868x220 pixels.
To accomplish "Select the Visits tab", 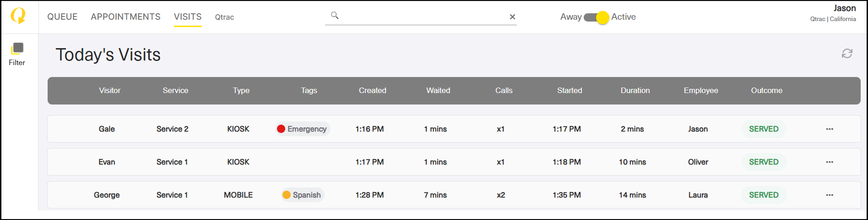I will pyautogui.click(x=188, y=17).
